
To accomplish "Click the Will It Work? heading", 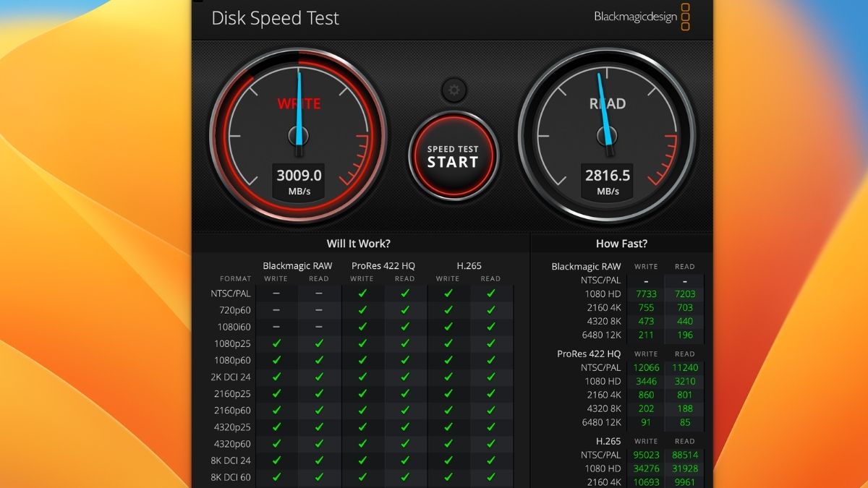I will click(358, 244).
